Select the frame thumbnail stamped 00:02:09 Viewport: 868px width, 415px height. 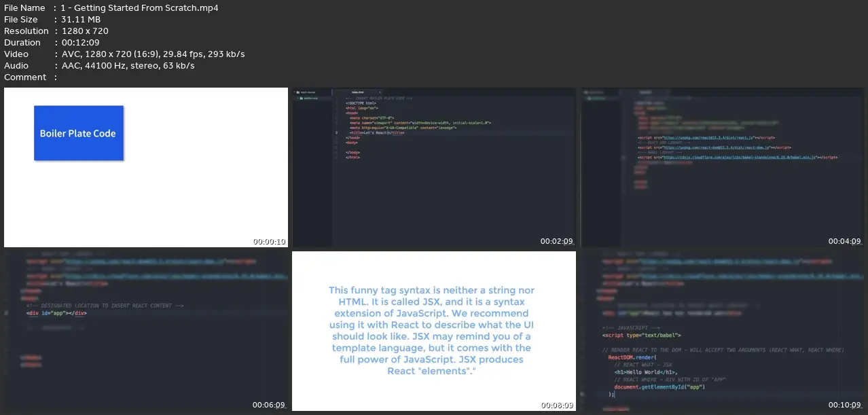(434, 167)
